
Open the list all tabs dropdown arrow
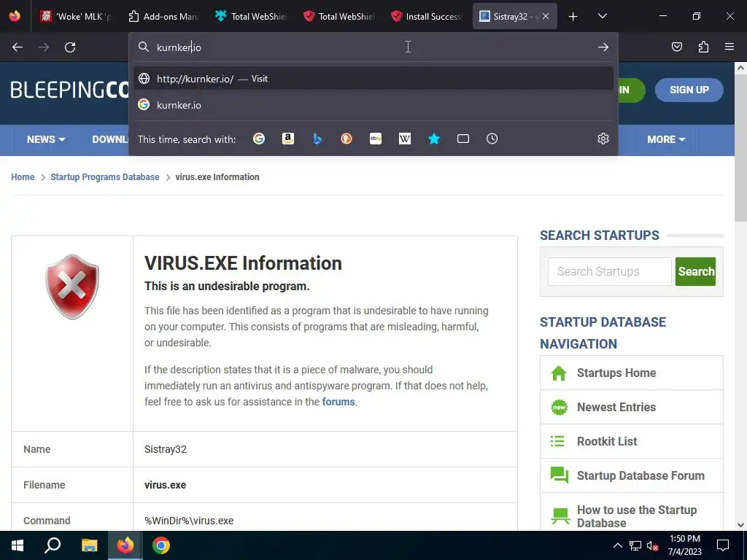point(602,16)
